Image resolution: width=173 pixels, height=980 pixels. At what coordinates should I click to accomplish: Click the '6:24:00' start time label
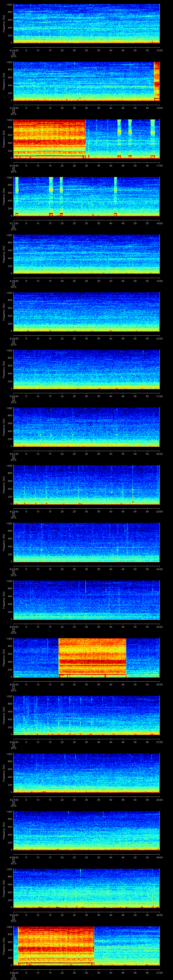pyautogui.click(x=14, y=627)
